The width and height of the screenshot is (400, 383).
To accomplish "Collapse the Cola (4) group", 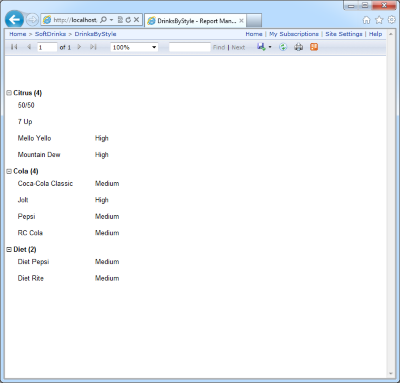I will (9, 171).
